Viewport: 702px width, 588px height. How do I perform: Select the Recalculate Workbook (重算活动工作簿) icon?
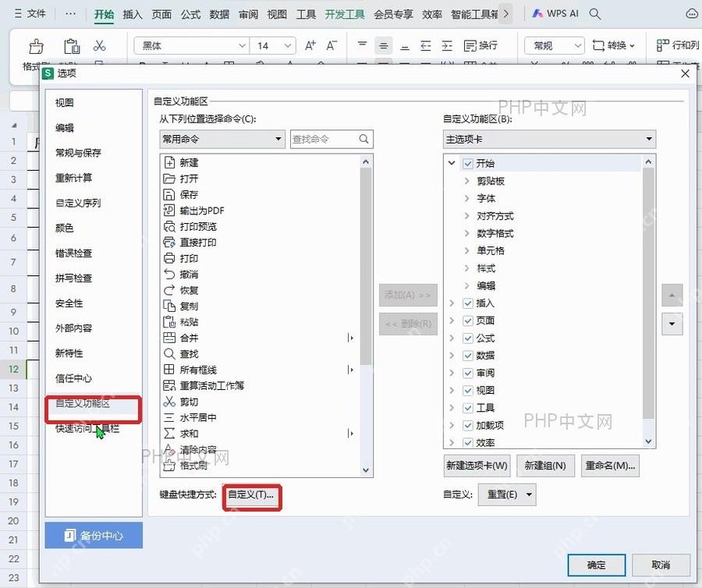(x=169, y=386)
